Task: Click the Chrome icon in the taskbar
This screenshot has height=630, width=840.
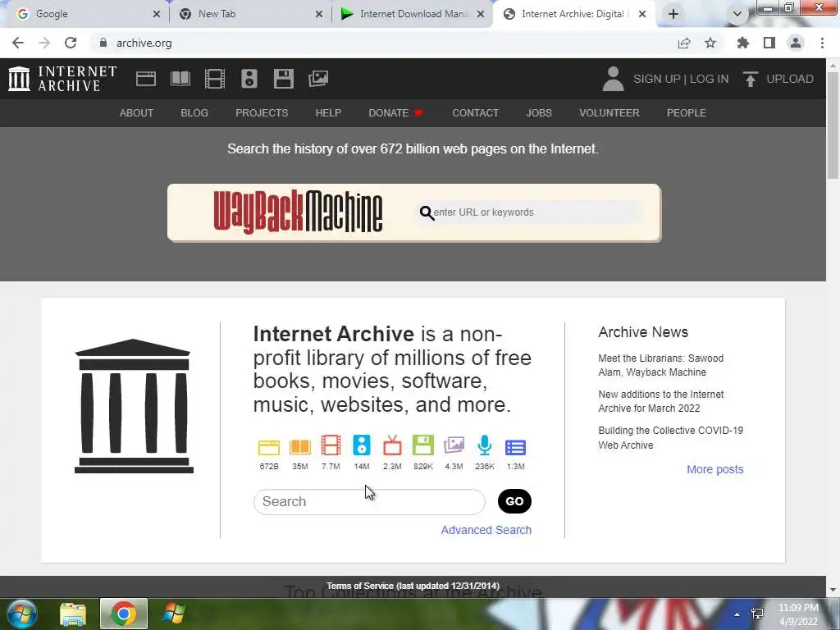Action: (124, 614)
